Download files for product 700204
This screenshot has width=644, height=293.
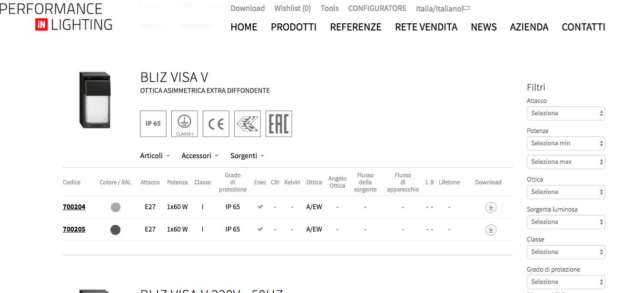tap(491, 208)
